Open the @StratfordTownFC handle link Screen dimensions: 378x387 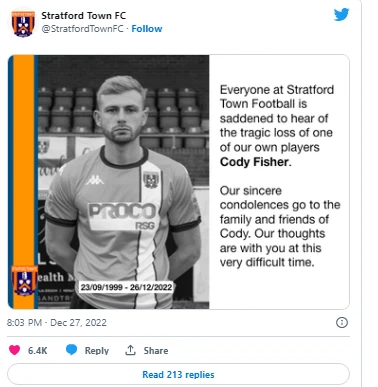tap(82, 29)
